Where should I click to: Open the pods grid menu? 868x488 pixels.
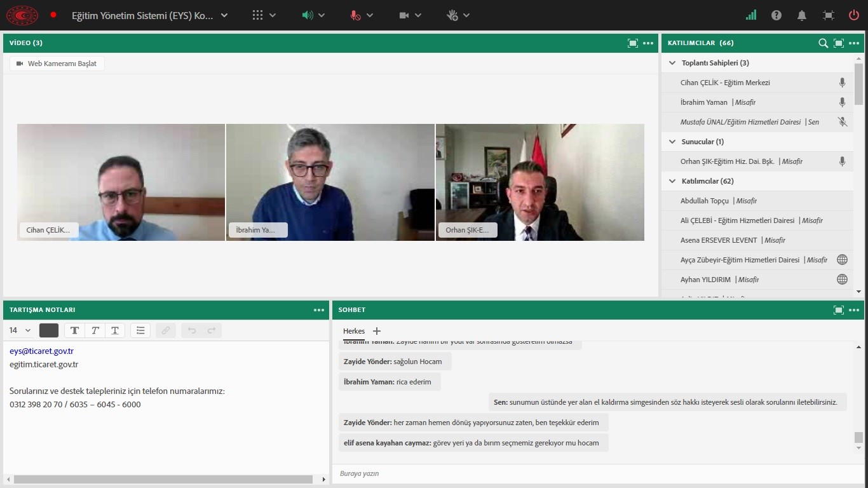pyautogui.click(x=257, y=15)
